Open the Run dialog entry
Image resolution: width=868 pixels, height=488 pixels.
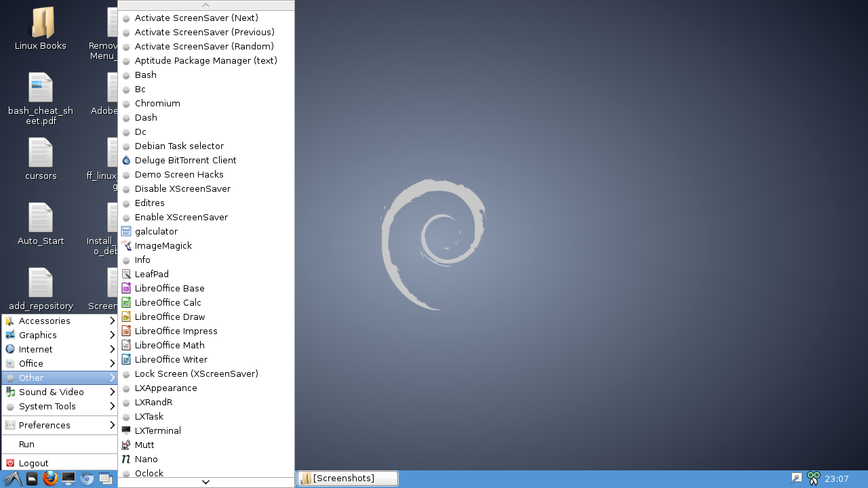60,445
